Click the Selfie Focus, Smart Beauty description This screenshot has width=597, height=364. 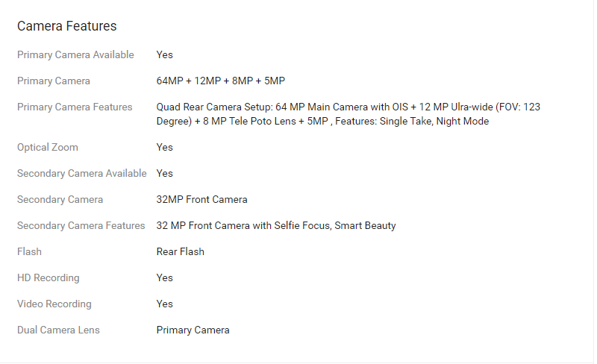(276, 225)
